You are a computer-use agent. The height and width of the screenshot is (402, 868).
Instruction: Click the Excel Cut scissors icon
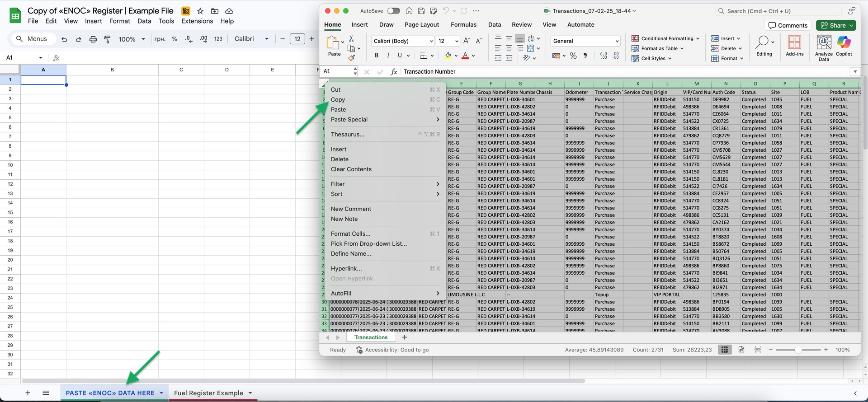click(x=351, y=39)
